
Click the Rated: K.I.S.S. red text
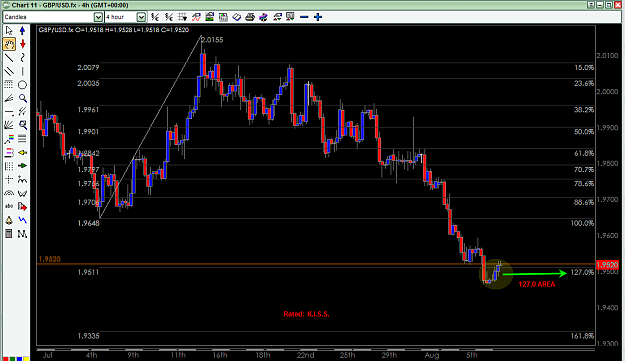307,314
